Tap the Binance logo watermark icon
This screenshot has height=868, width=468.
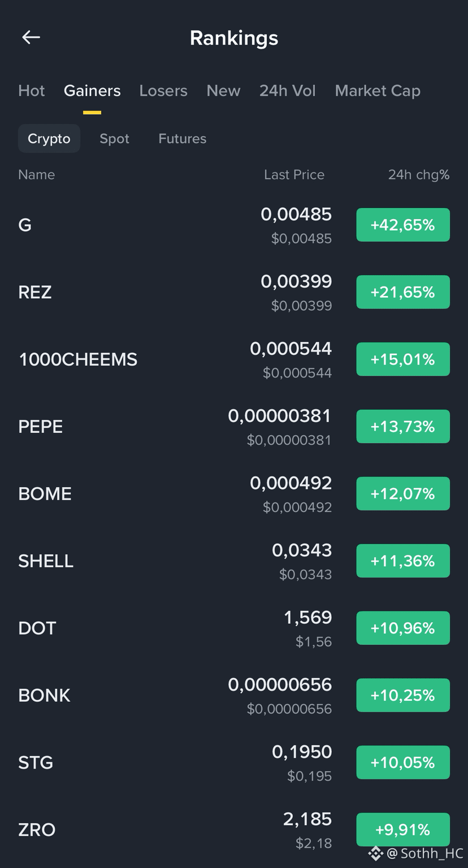(376, 853)
